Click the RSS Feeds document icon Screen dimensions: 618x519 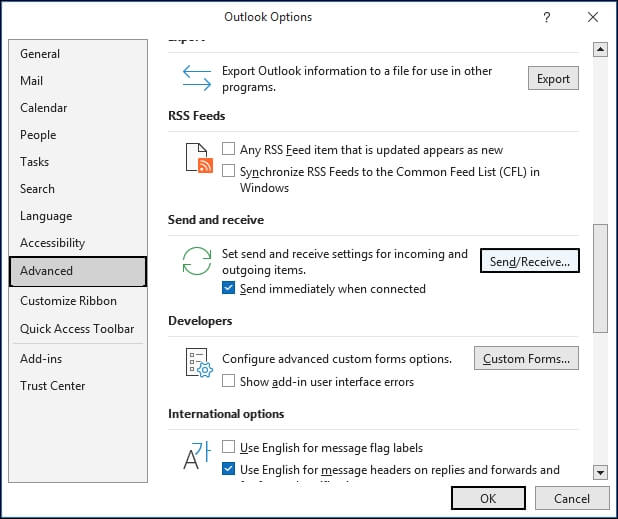[197, 158]
